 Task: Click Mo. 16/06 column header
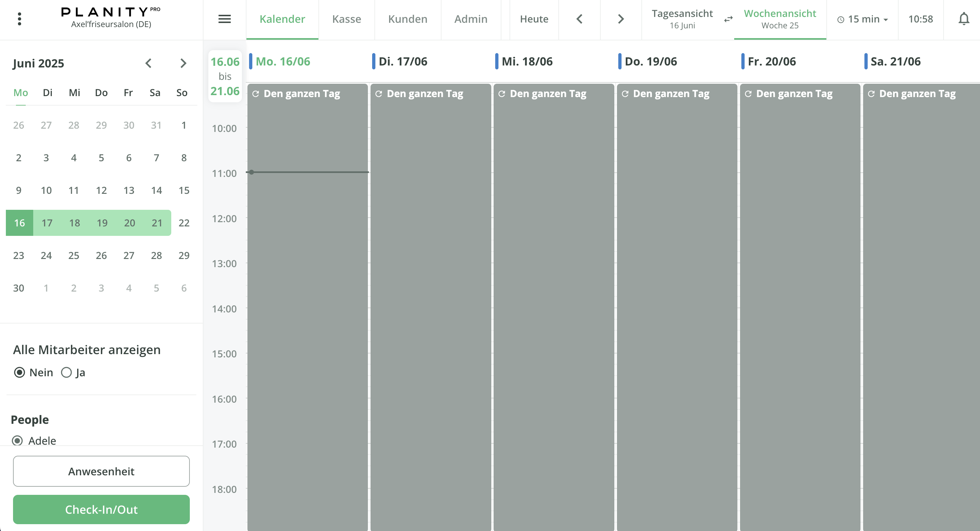283,61
